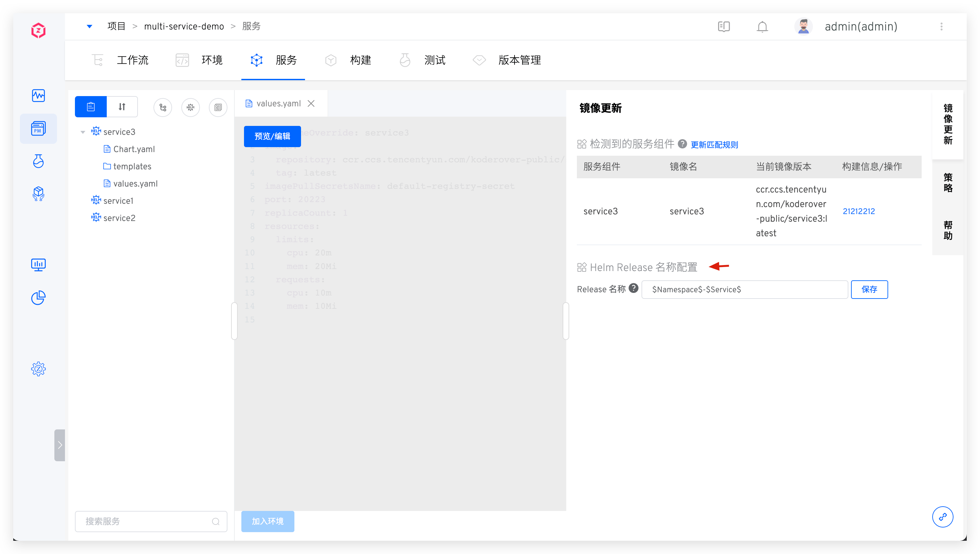The width and height of the screenshot is (980, 554).
Task: Toggle the clipboard list view mode
Action: point(91,107)
